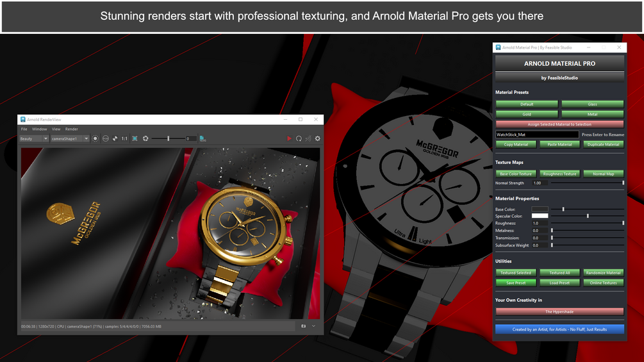Open the Base Color swatch

click(540, 210)
